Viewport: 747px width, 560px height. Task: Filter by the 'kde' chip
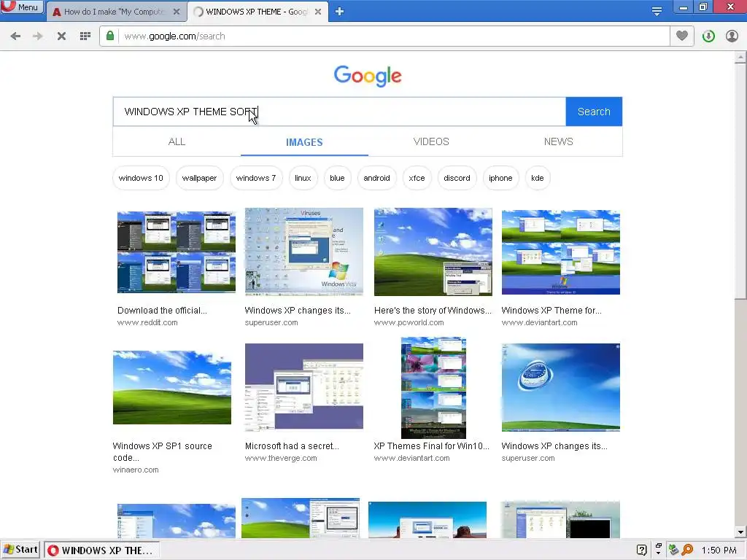coord(538,178)
